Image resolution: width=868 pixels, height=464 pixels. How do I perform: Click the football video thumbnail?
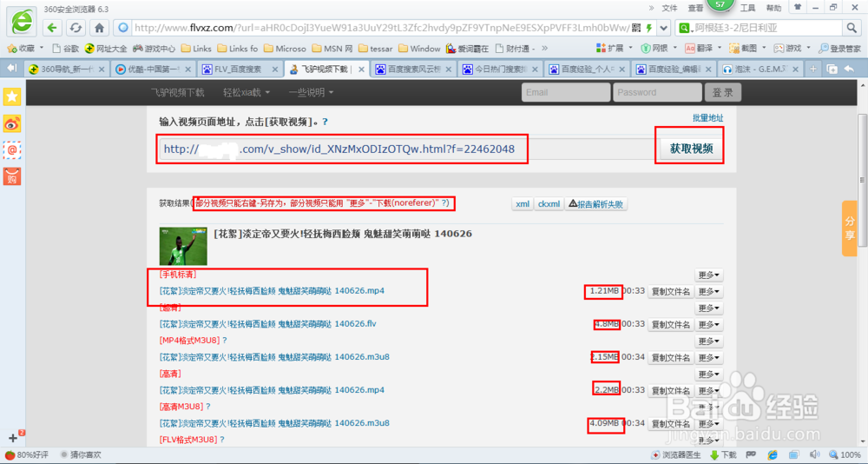tap(183, 246)
